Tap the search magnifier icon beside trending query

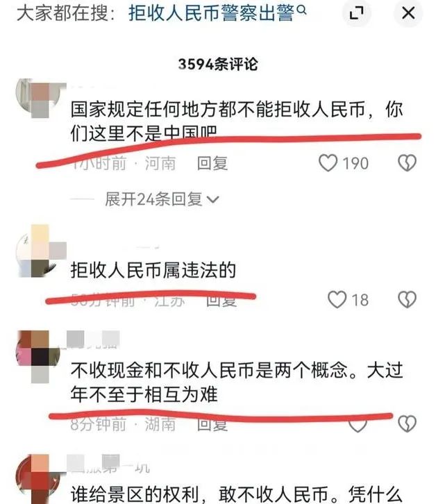tap(301, 10)
